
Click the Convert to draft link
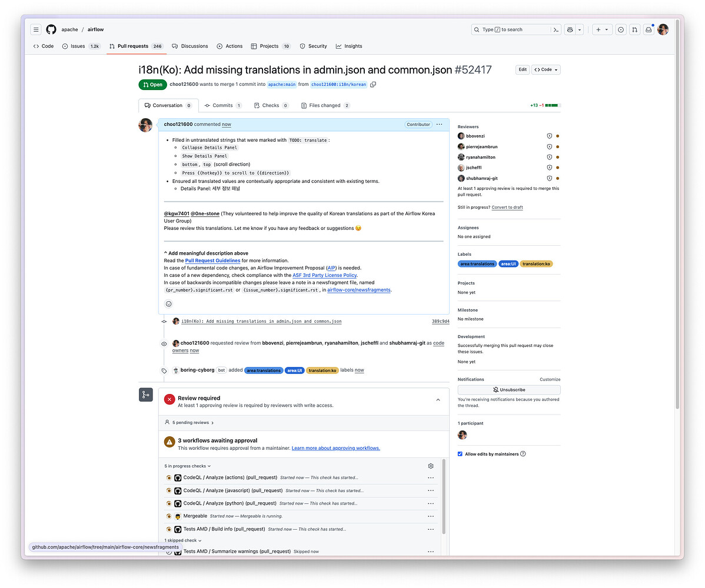(x=507, y=208)
